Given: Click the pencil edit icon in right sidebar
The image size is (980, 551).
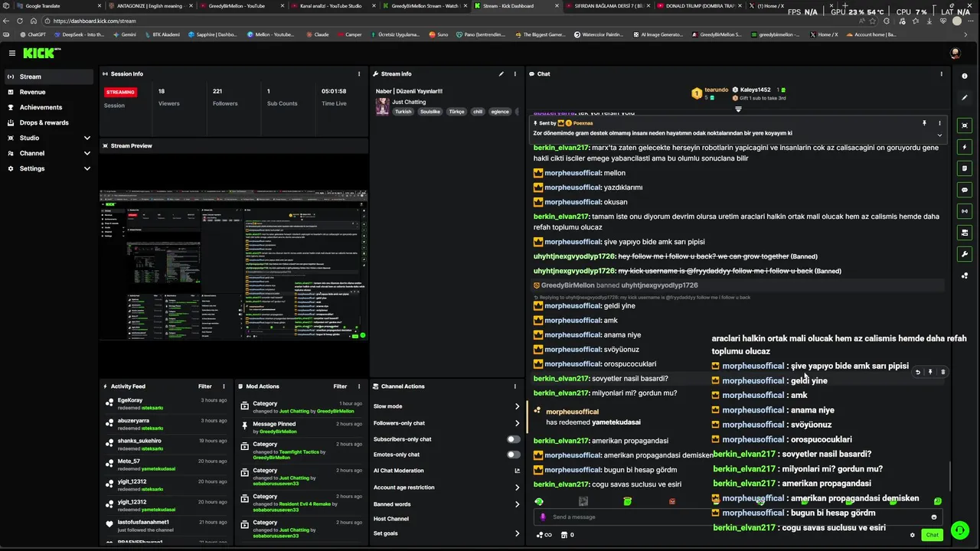Looking at the screenshot, I should click(x=964, y=98).
